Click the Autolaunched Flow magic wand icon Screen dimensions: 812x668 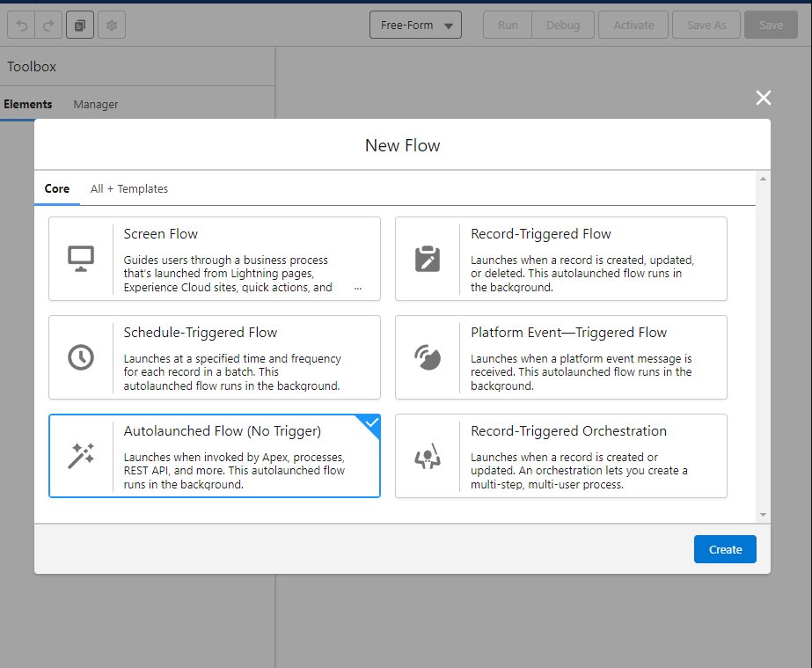[x=81, y=456]
